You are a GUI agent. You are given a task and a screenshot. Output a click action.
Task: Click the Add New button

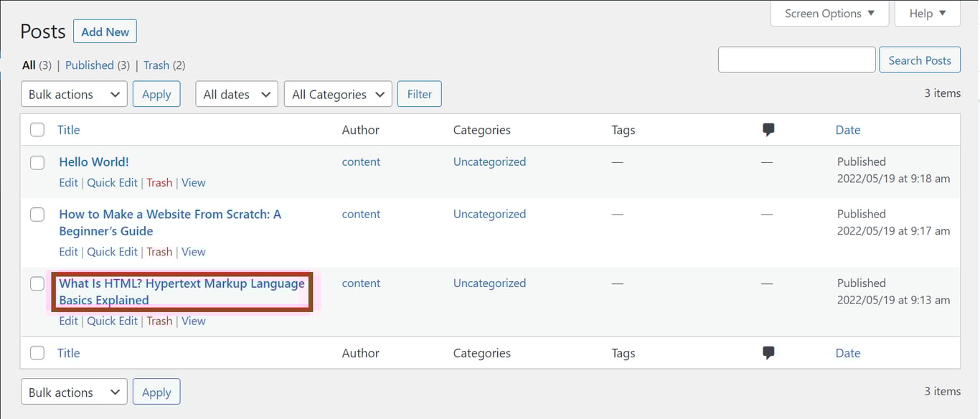105,31
